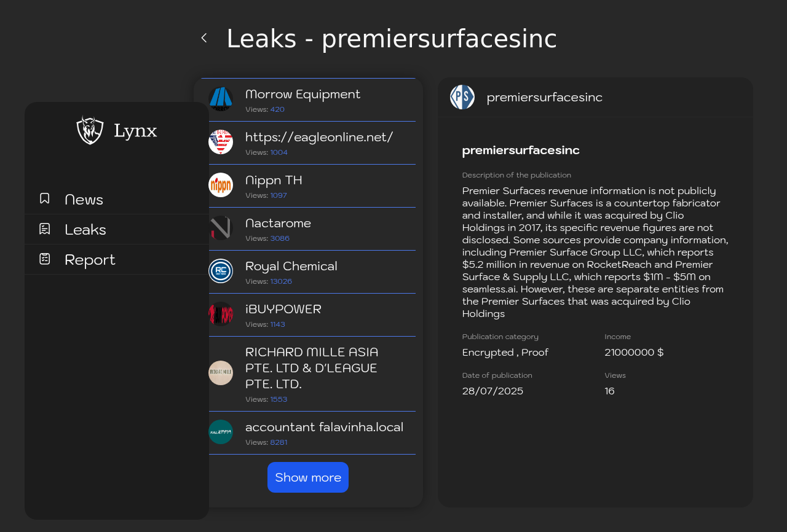This screenshot has height=532, width=787.
Task: Go back using the left chevron arrow
Action: (x=204, y=38)
